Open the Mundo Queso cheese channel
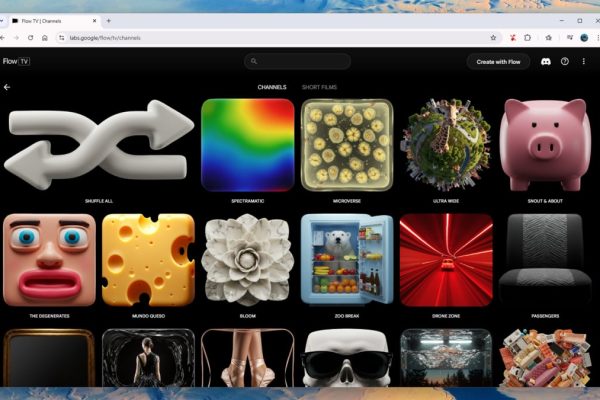 point(148,260)
